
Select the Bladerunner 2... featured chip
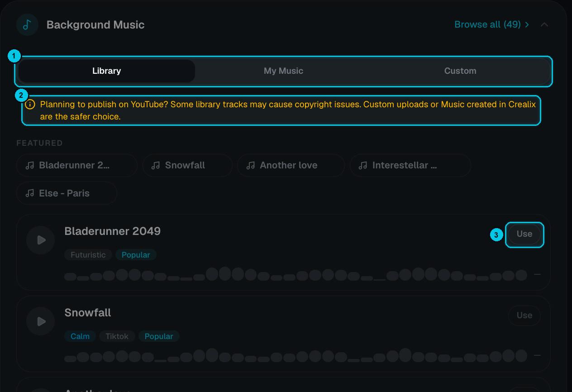click(x=77, y=165)
